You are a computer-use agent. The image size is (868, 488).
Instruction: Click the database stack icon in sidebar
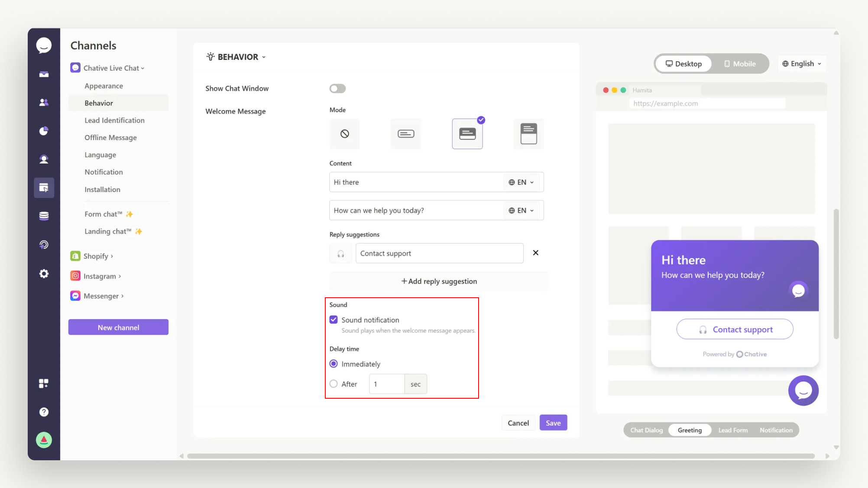click(44, 216)
